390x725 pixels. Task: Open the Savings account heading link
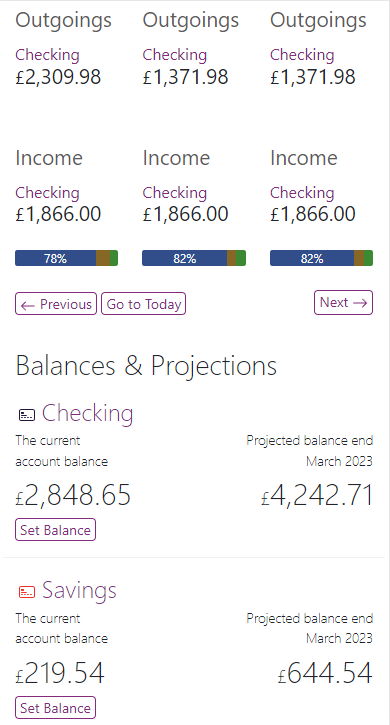coord(79,590)
